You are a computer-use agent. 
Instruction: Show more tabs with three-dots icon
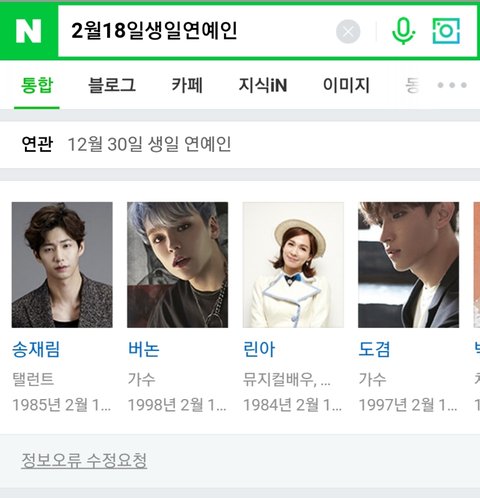(452, 85)
